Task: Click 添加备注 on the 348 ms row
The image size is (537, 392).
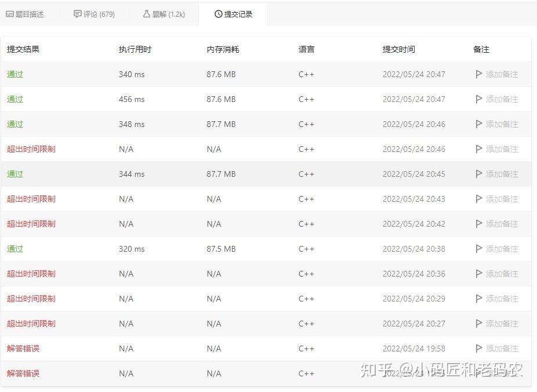Action: (x=502, y=124)
